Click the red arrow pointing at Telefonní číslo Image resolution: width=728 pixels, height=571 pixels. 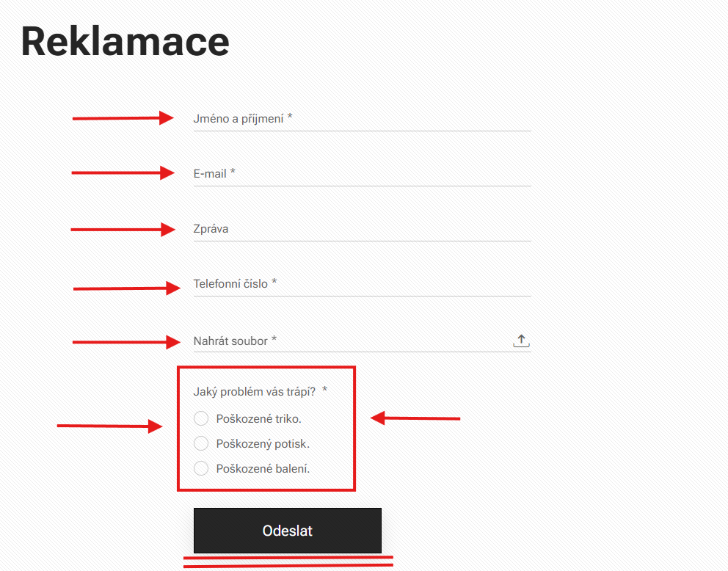126,288
